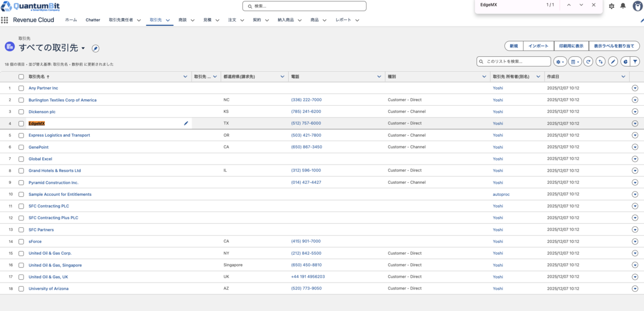The width and height of the screenshot is (644, 311).
Task: Open row actions for sForce
Action: pos(635,241)
